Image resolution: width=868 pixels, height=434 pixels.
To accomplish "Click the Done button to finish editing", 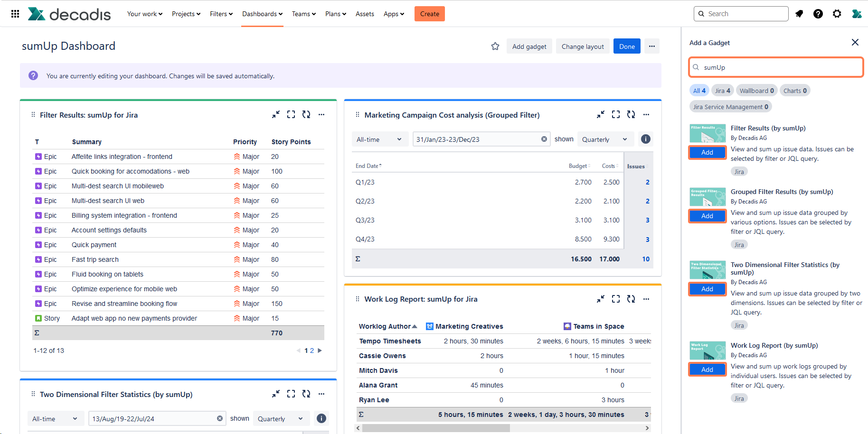I will (x=627, y=46).
